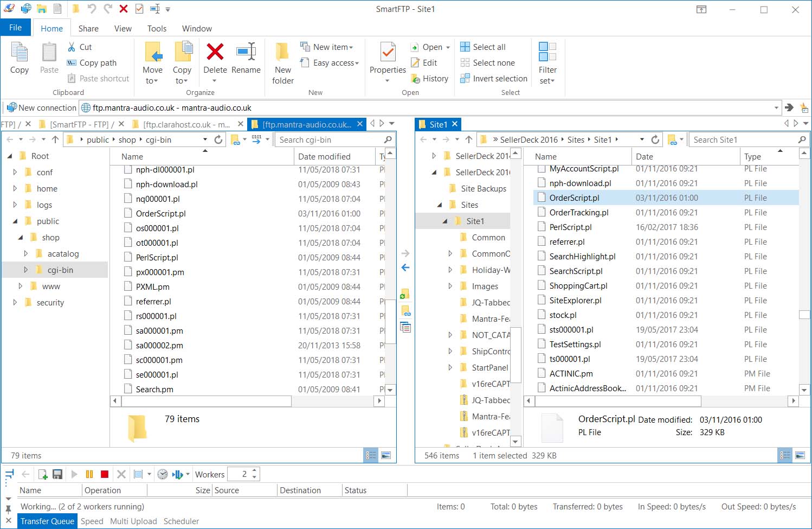Image resolution: width=812 pixels, height=529 pixels.
Task: Click the Rename icon in Organize group
Action: 246,59
